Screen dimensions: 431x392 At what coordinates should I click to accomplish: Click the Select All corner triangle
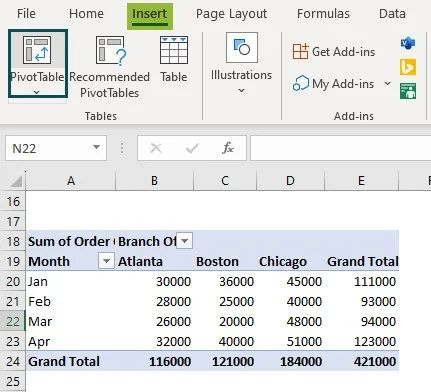coord(16,181)
